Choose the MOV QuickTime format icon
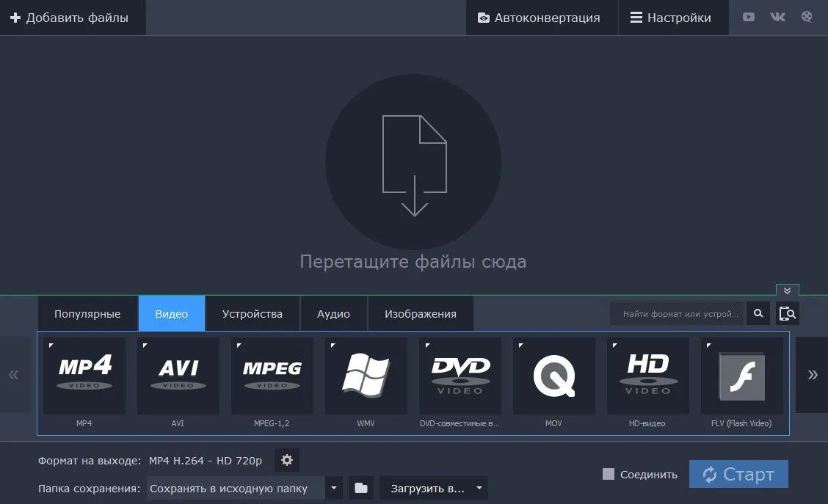828x504 pixels. (x=554, y=376)
